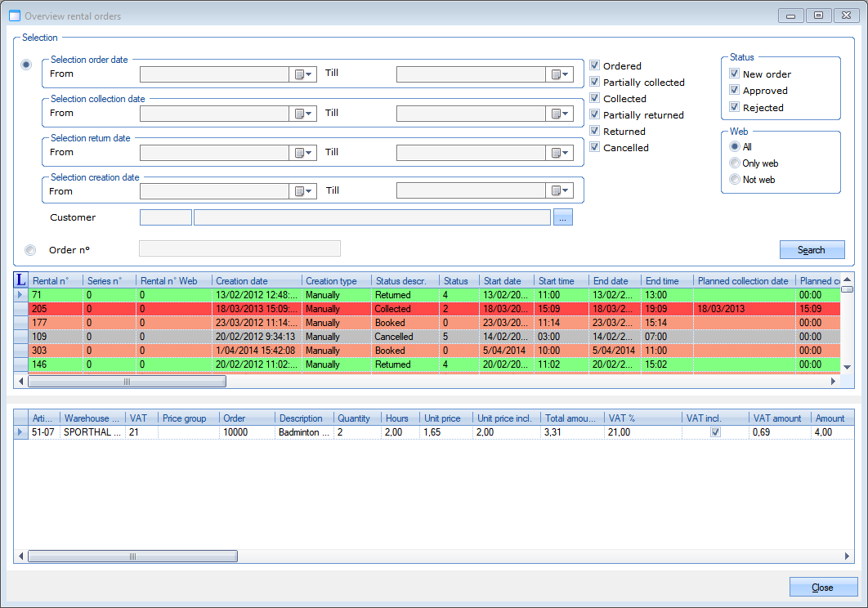Screen dimensions: 868x608
Task: Click the Close button at bottom
Action: 823,588
